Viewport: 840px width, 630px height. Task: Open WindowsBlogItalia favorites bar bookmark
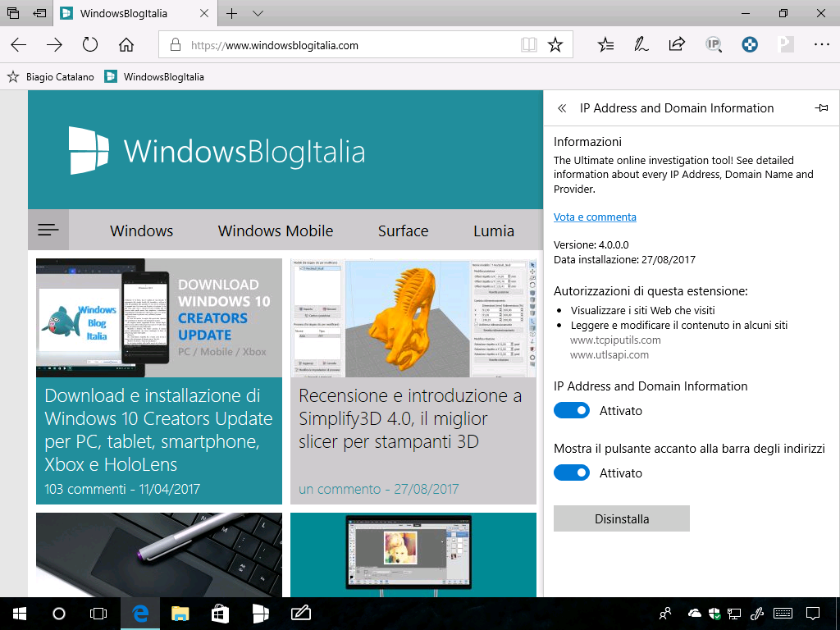coord(154,77)
